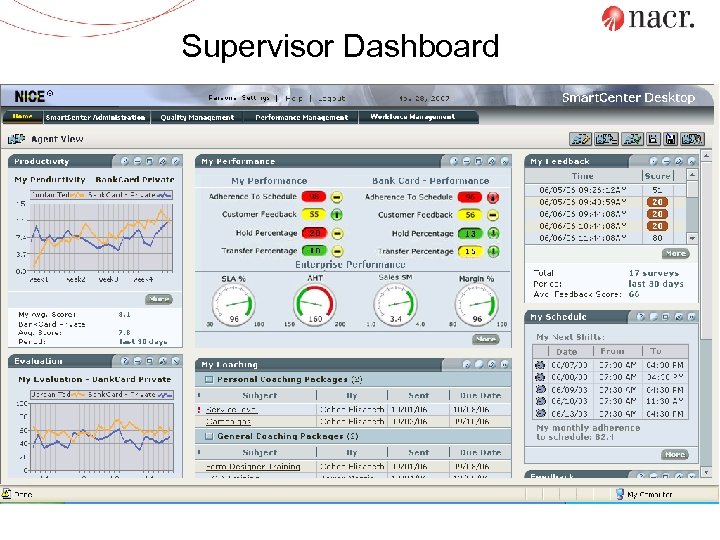Click the Due Date header under Personal Coaching Packages
The width and height of the screenshot is (720, 540).
point(480,395)
